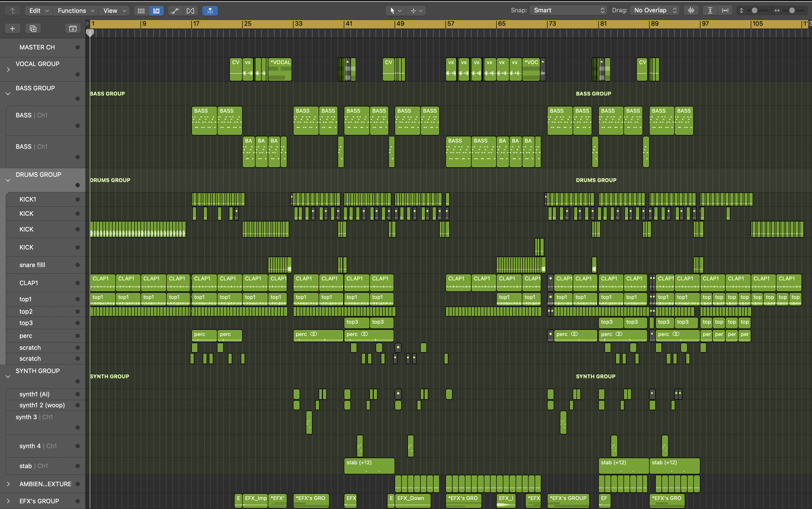Open the View menu
Screen dimensions: 812x509
click(114, 11)
